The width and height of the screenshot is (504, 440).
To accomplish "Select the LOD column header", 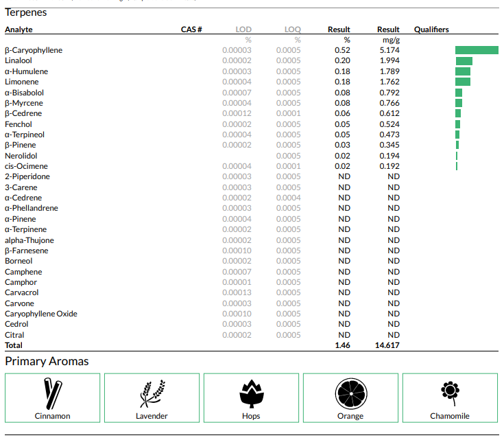I will pyautogui.click(x=243, y=30).
